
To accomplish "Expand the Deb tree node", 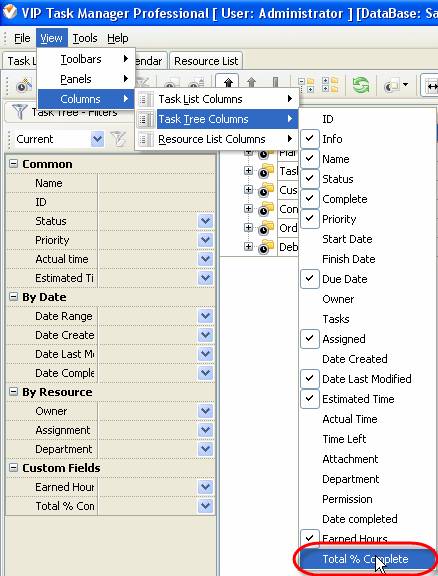I will tap(248, 247).
